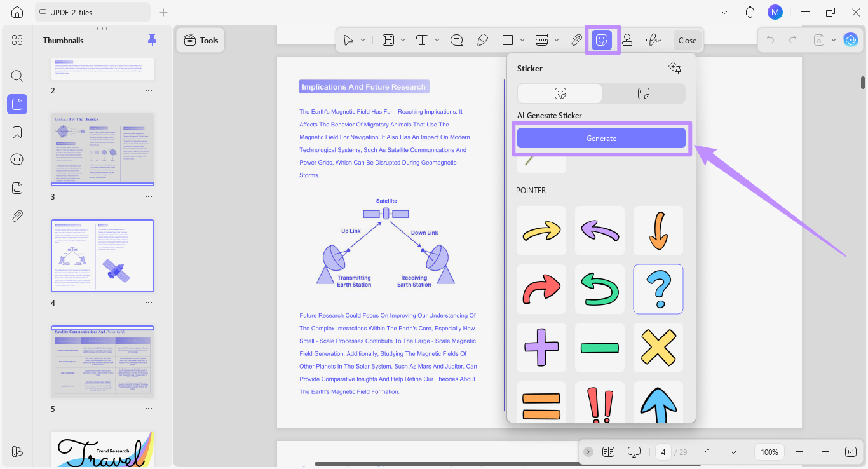
Task: Open the layers icon at the sidebar bottom
Action: (17, 451)
